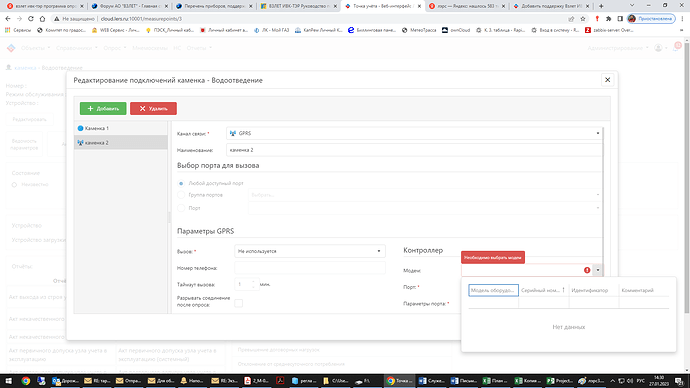Open Windows Start menu
The image size is (690, 388).
coord(8,381)
